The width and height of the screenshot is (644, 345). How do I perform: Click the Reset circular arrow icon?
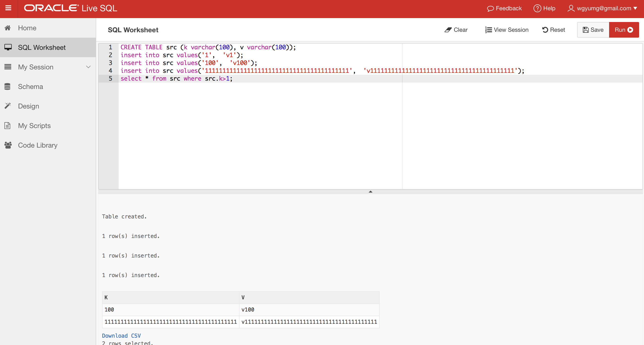coord(545,30)
